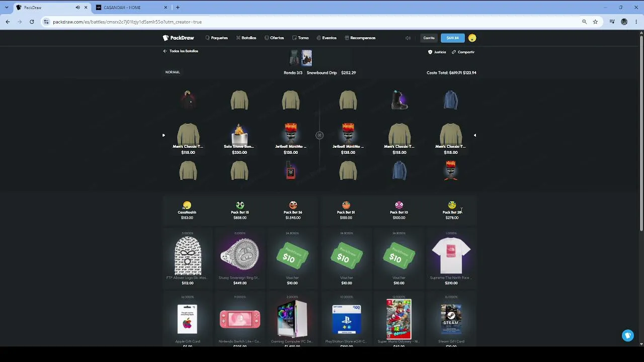Close the CASANOAH - HOME tab

coord(166,8)
